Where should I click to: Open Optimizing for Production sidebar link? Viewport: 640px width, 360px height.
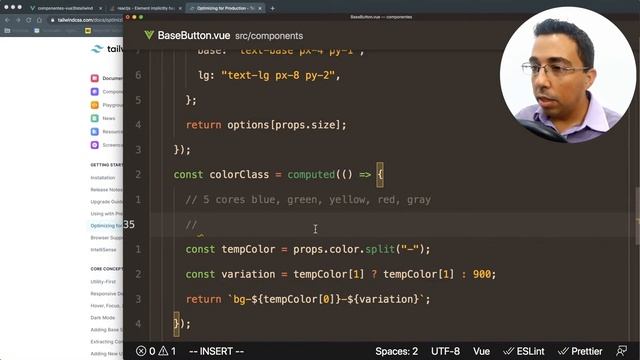tap(107, 225)
